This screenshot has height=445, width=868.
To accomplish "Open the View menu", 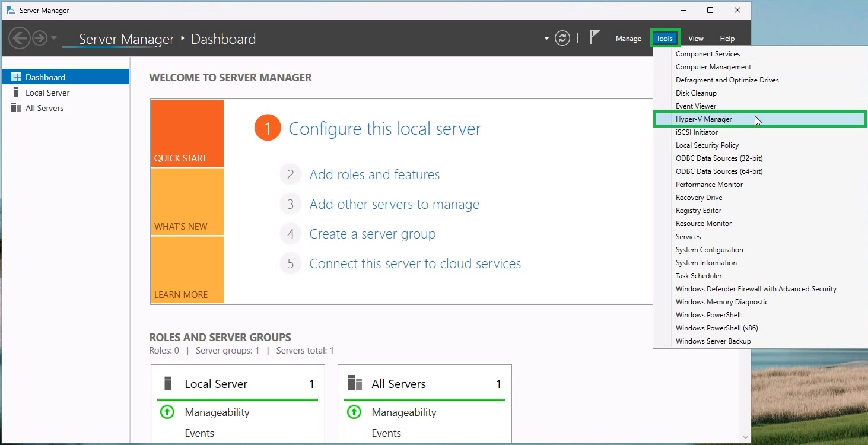I will pyautogui.click(x=696, y=39).
